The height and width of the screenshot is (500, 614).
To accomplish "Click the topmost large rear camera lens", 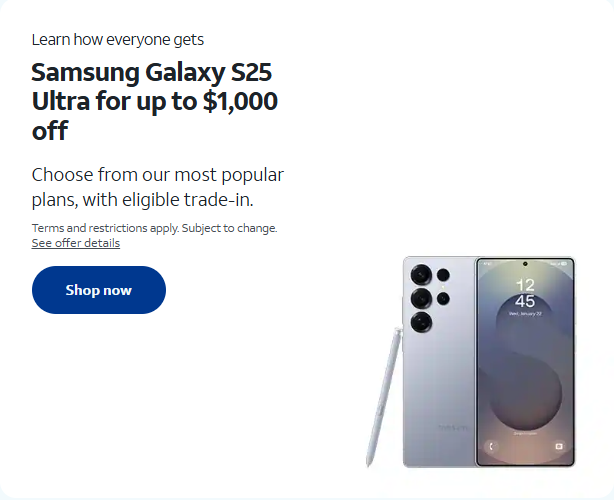I will pos(421,275).
